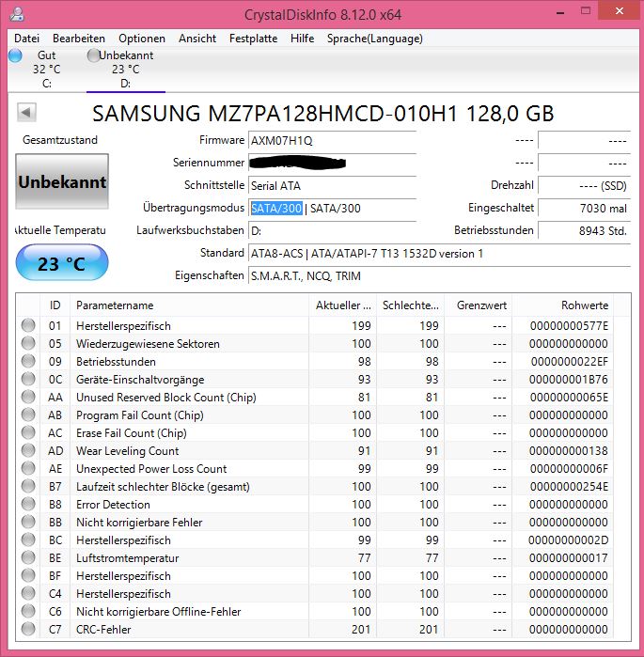Click the Standard field ATA8-ACS

439,254
